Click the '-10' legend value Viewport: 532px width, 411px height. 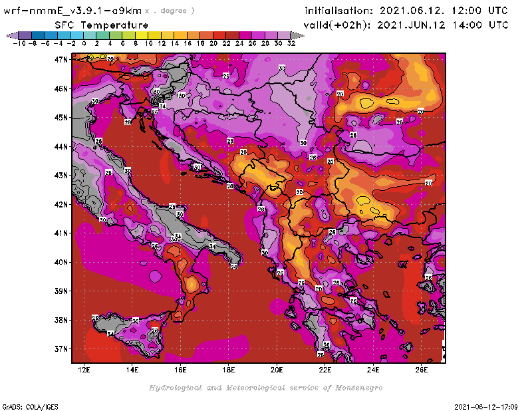(x=19, y=43)
